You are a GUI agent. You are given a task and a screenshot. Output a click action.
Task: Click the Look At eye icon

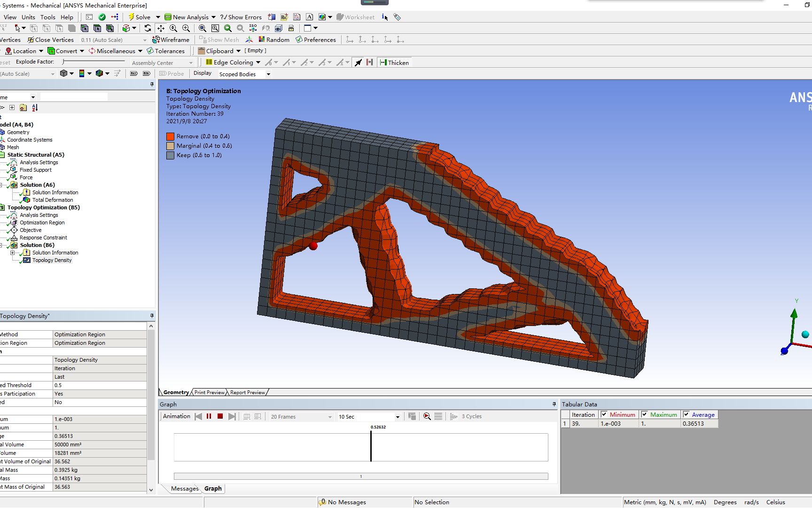tap(278, 28)
